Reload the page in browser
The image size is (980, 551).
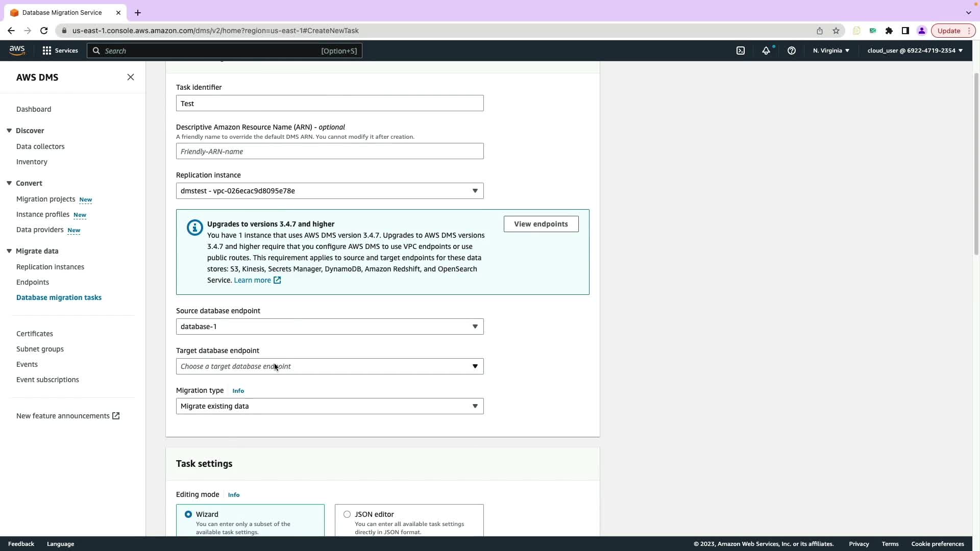pyautogui.click(x=44, y=31)
